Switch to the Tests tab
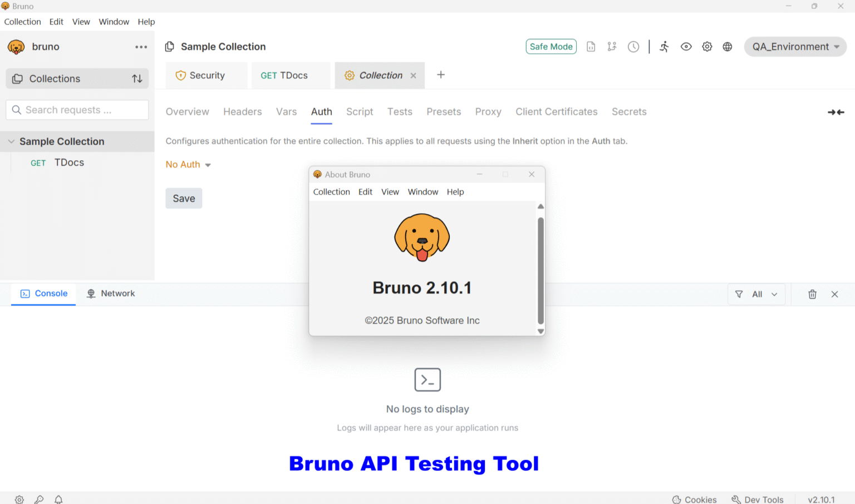The width and height of the screenshot is (855, 504). point(400,112)
